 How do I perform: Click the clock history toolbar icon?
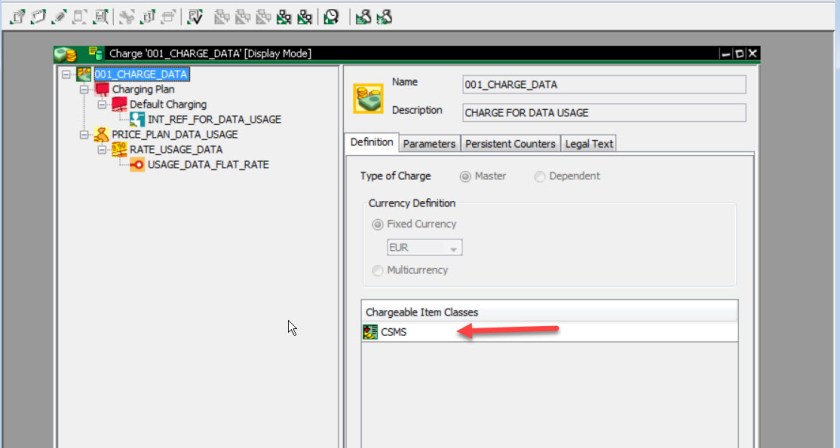331,17
